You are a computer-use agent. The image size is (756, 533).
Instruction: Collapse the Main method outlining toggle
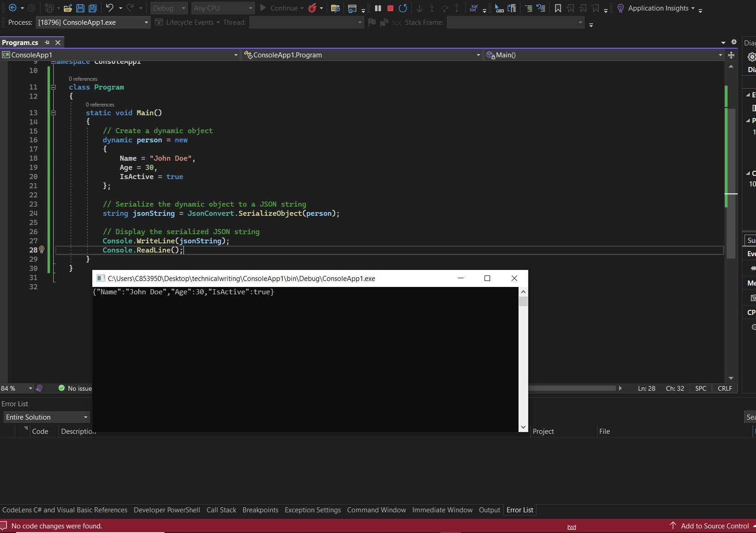(53, 113)
